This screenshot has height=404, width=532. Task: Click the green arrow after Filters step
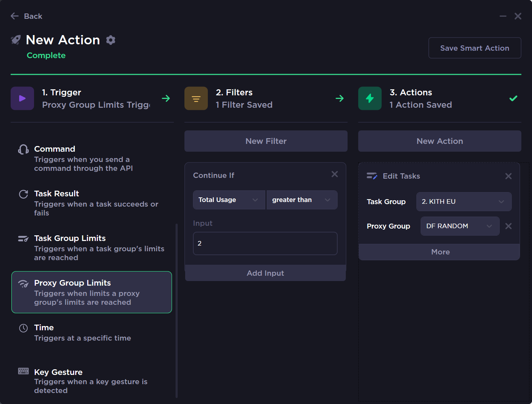[339, 99]
